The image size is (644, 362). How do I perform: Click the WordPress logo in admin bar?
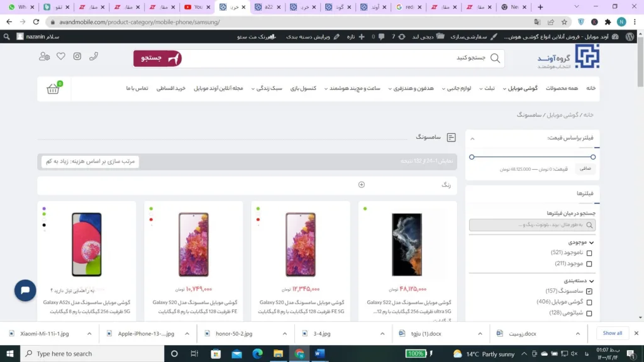630,36
